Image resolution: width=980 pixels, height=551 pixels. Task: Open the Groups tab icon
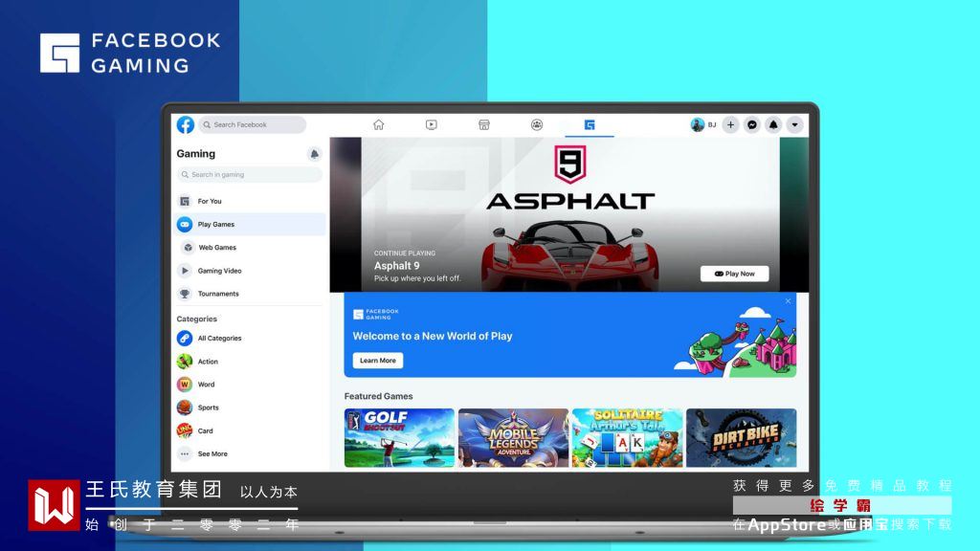click(537, 125)
